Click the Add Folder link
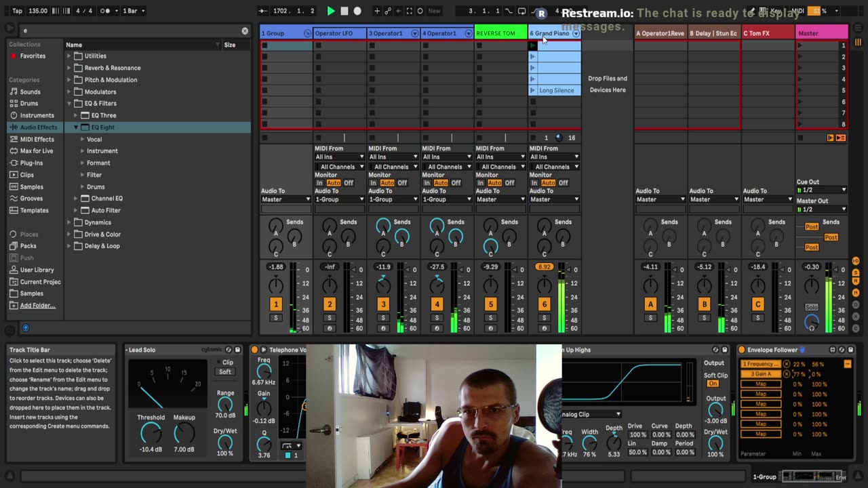Viewport: 868px width, 488px height. 37,306
